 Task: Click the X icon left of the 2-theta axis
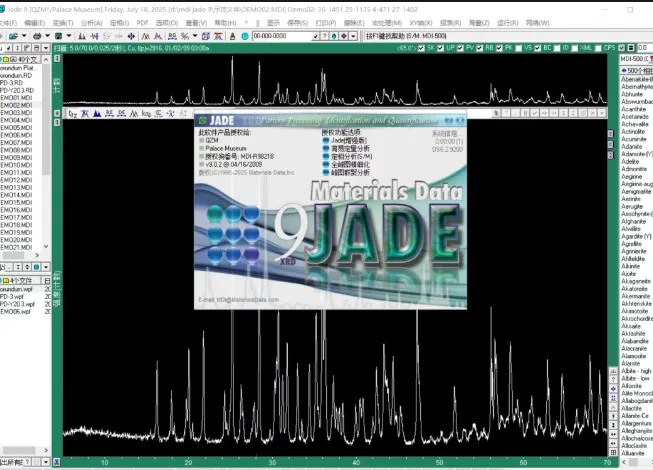pos(57,462)
